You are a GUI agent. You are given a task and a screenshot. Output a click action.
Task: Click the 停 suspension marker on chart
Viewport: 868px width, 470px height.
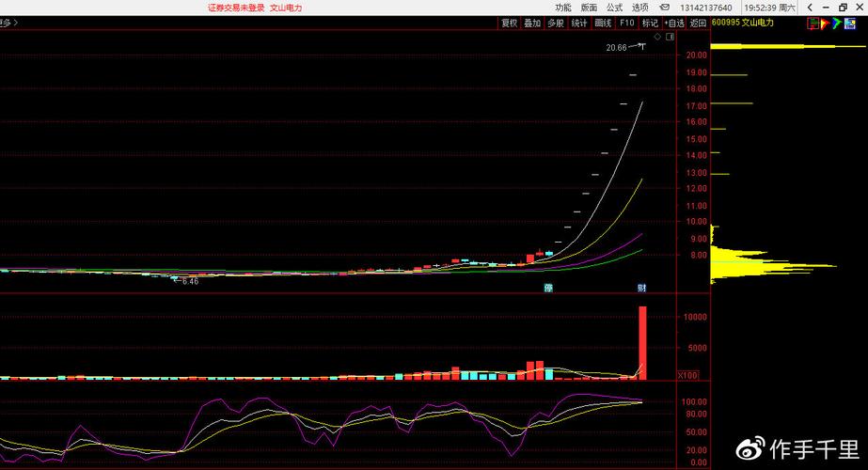(x=548, y=287)
